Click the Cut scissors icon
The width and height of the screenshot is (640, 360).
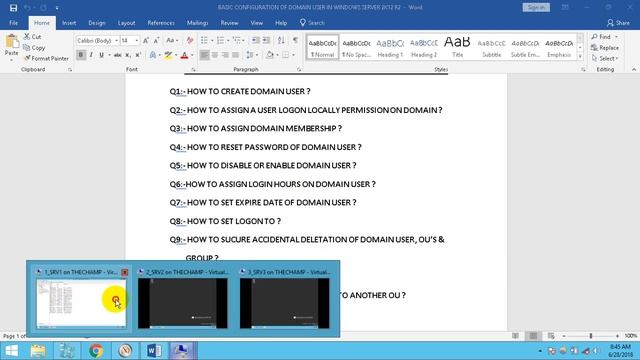(27, 36)
